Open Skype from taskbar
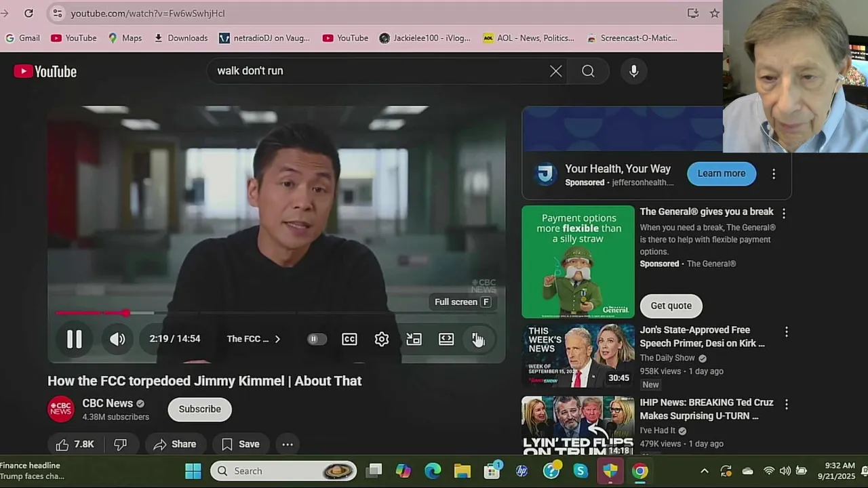The width and height of the screenshot is (868, 488). pos(580,471)
